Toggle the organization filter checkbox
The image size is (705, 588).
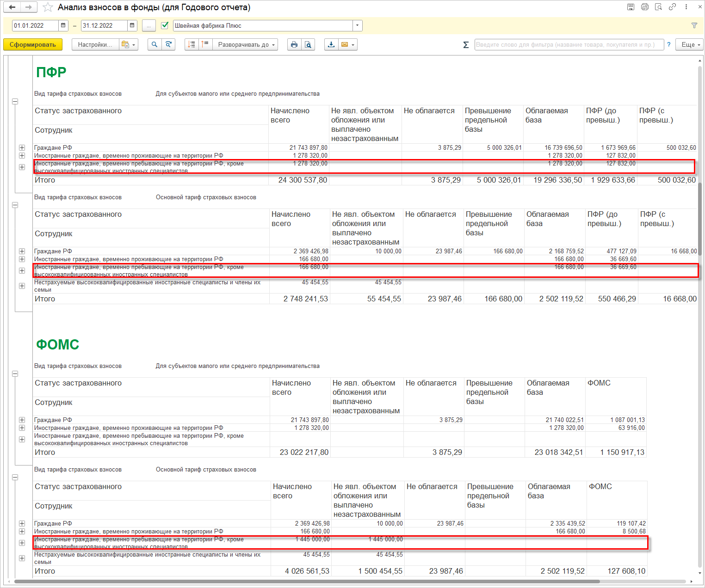(x=165, y=25)
